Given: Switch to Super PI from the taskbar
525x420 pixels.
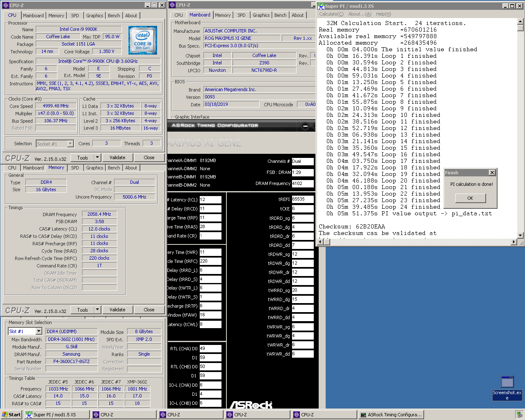Looking at the screenshot, I should pos(56,415).
